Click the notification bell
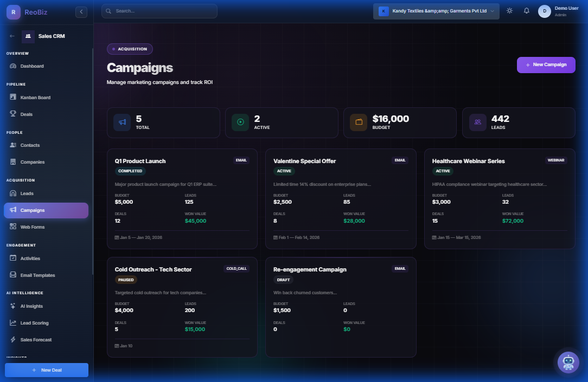 (526, 10)
